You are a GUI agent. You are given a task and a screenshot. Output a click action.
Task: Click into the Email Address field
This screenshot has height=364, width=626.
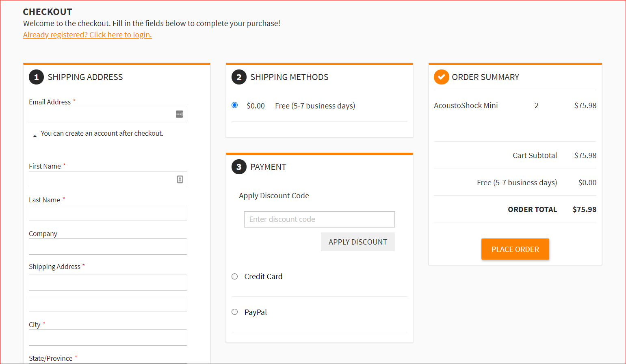coord(102,115)
